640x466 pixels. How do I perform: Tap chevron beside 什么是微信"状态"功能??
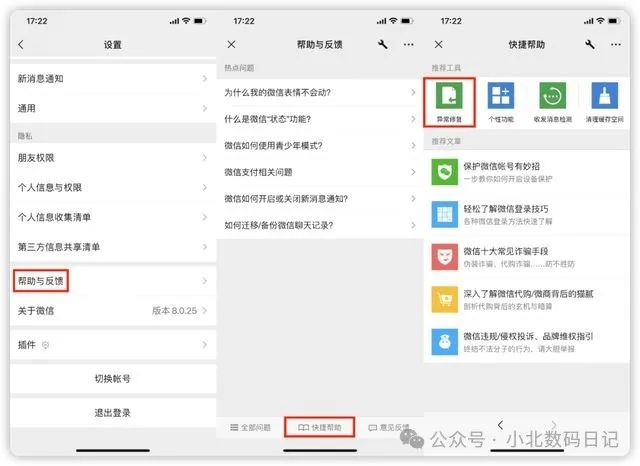[x=413, y=119]
